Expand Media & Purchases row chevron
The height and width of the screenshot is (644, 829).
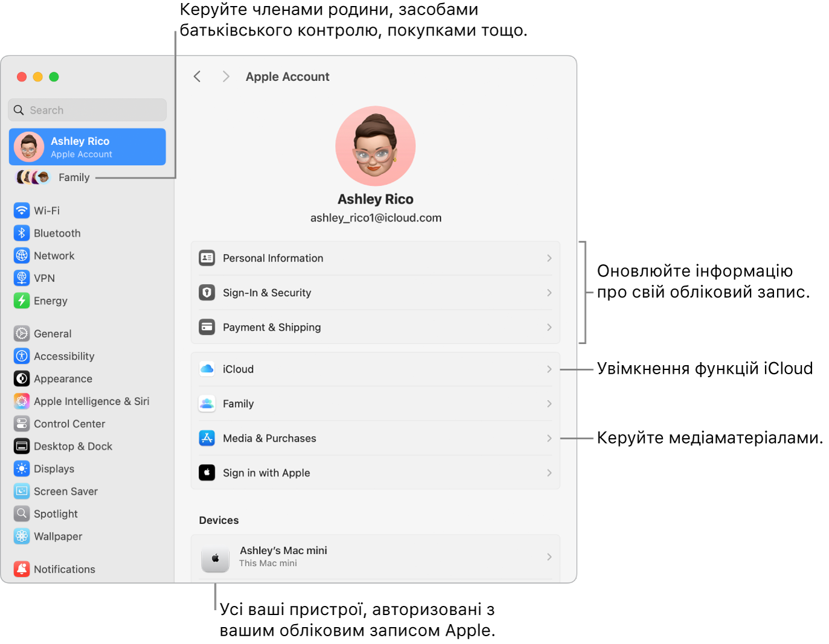(549, 438)
